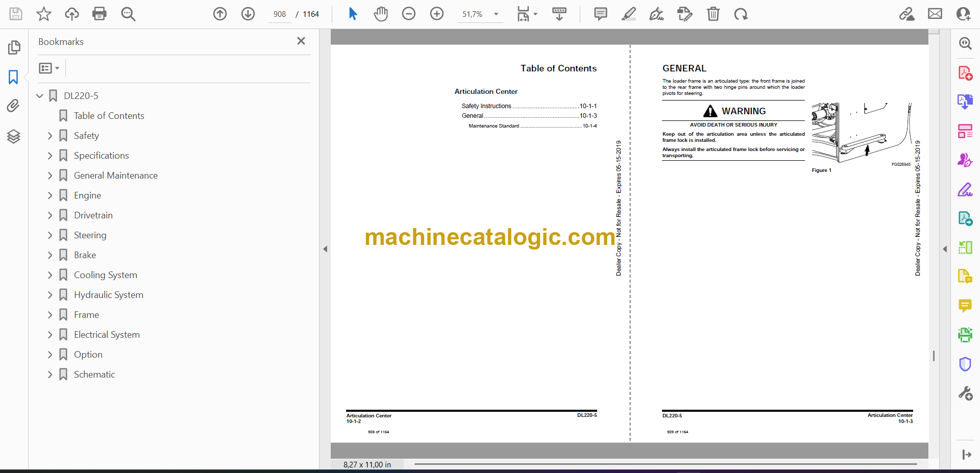Open Create PDF tool

(x=965, y=73)
